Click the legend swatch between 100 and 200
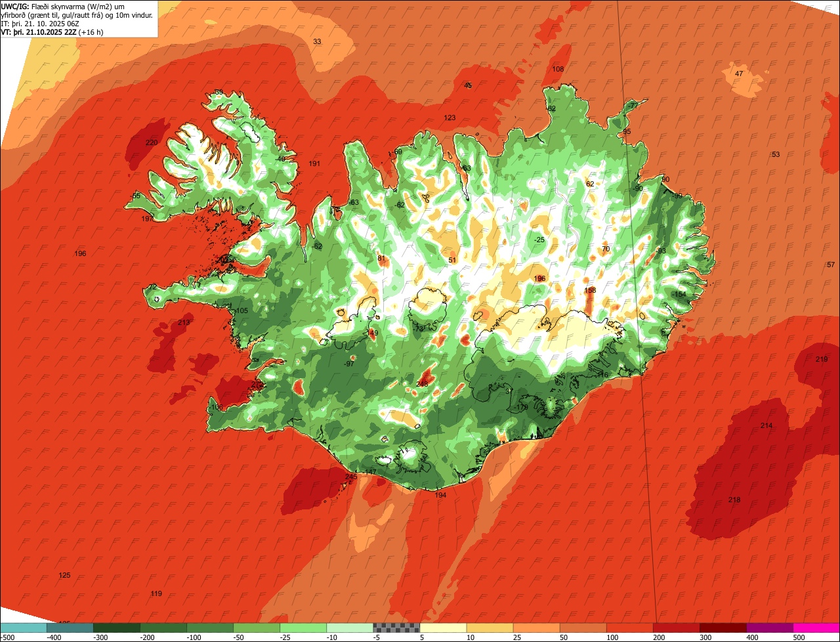The width and height of the screenshot is (840, 642). (629, 628)
